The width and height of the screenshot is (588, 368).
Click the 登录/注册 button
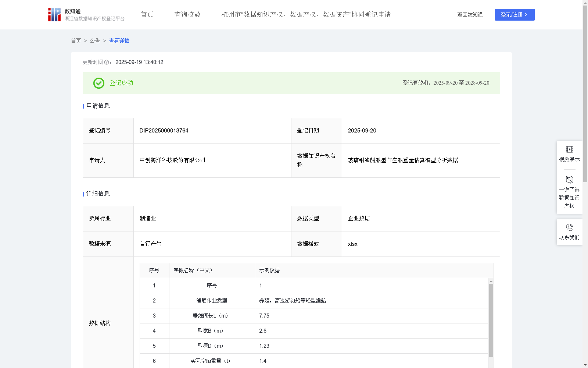[x=514, y=15]
